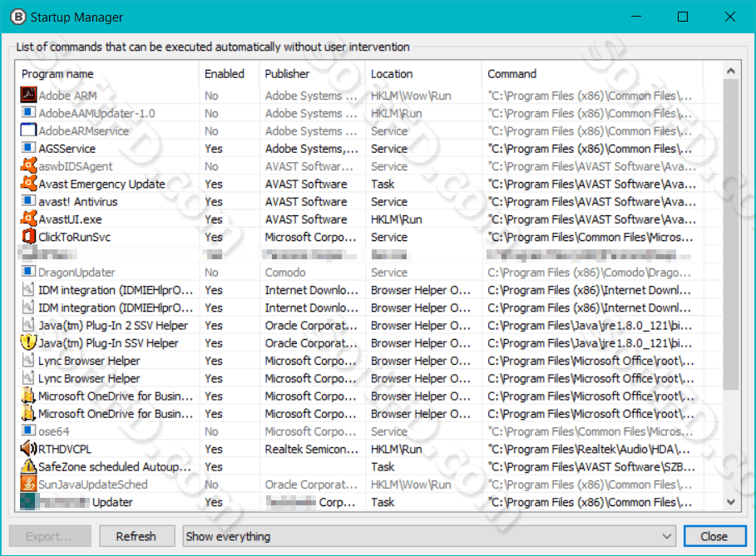Click "Yes" in the RTHDVCPL row
Screen dimensions: 756x556
(x=214, y=449)
